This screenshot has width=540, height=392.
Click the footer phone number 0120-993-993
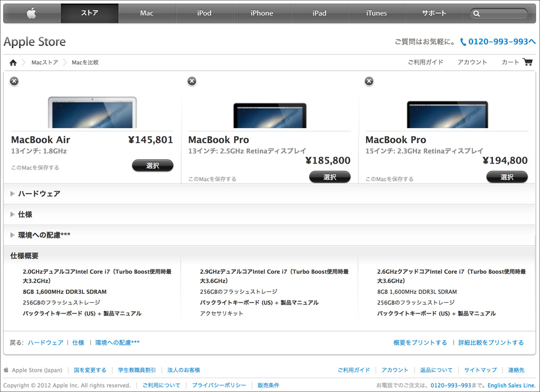click(451, 386)
